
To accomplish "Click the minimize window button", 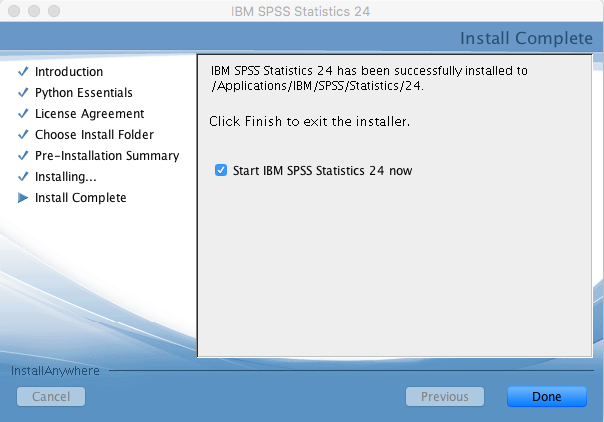I will pos(34,11).
